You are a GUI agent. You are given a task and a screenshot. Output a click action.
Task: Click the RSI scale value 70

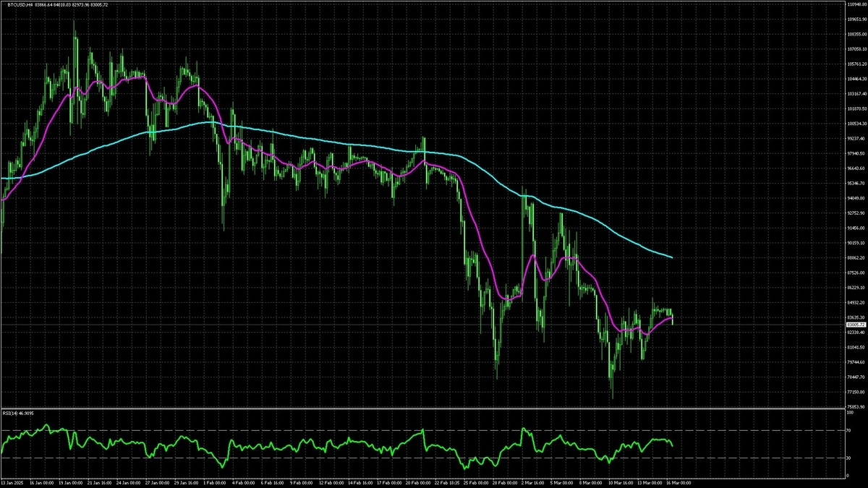[x=849, y=430]
